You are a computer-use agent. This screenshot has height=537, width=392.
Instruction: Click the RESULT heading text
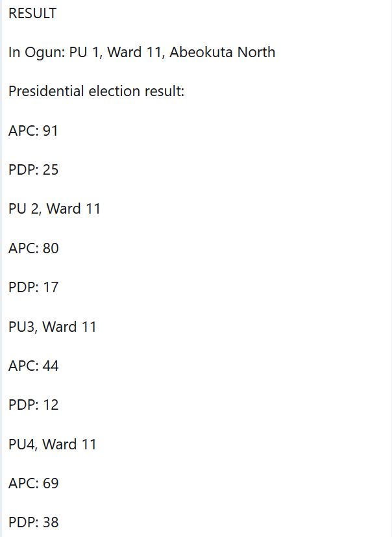click(x=32, y=13)
